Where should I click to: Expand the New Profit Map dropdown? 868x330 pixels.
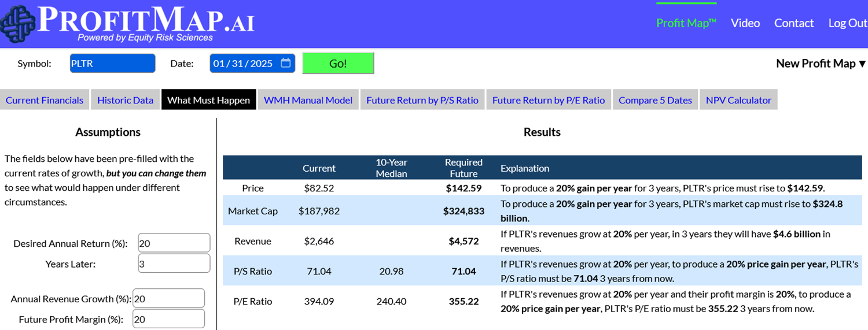pyautogui.click(x=820, y=64)
